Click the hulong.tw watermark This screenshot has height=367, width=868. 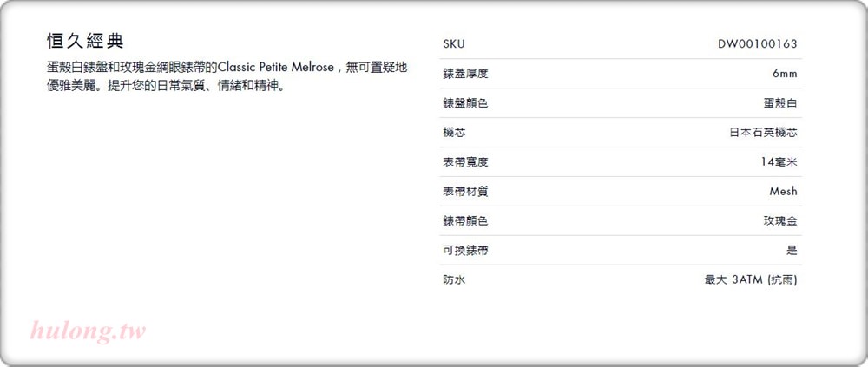pos(88,331)
